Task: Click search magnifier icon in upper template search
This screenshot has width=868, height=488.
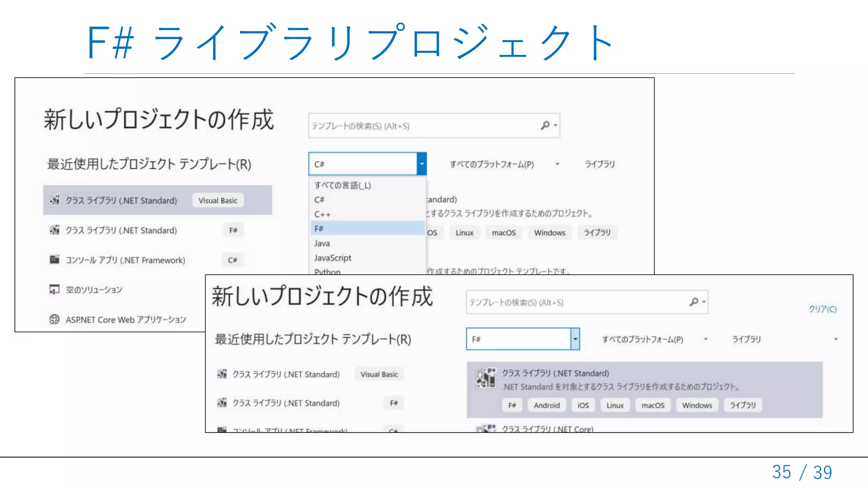Action: (x=545, y=125)
